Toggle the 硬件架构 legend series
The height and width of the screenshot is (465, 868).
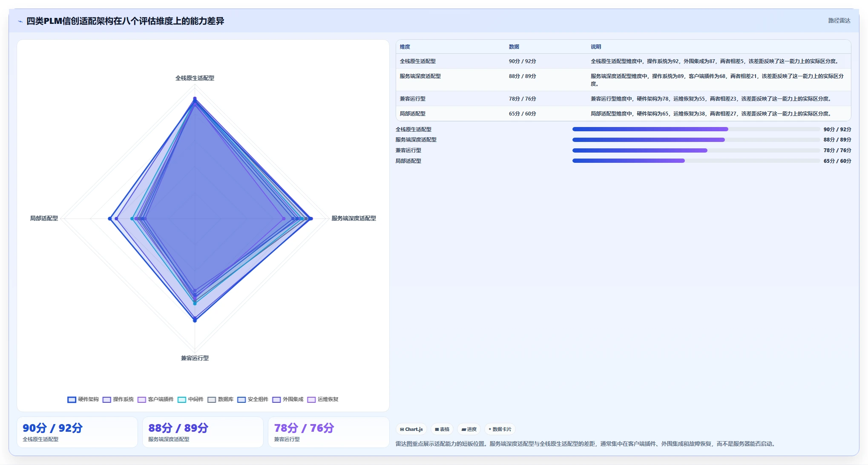[83, 399]
